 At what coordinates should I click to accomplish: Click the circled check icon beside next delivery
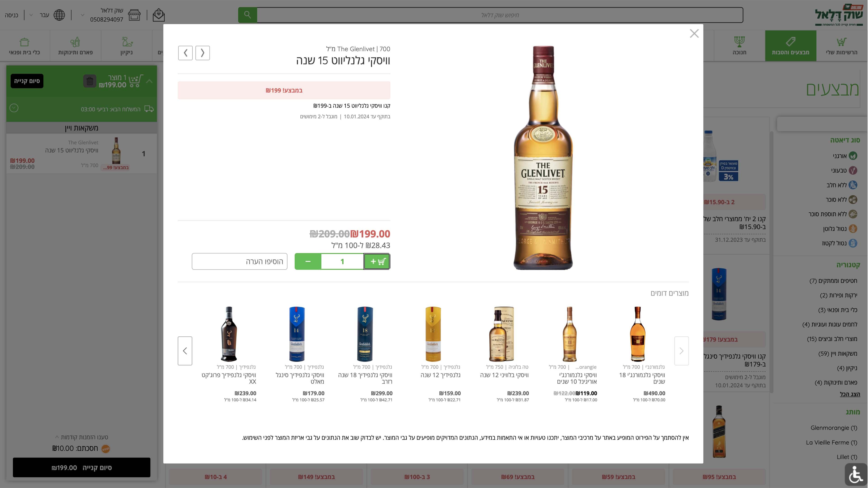coord(14,108)
